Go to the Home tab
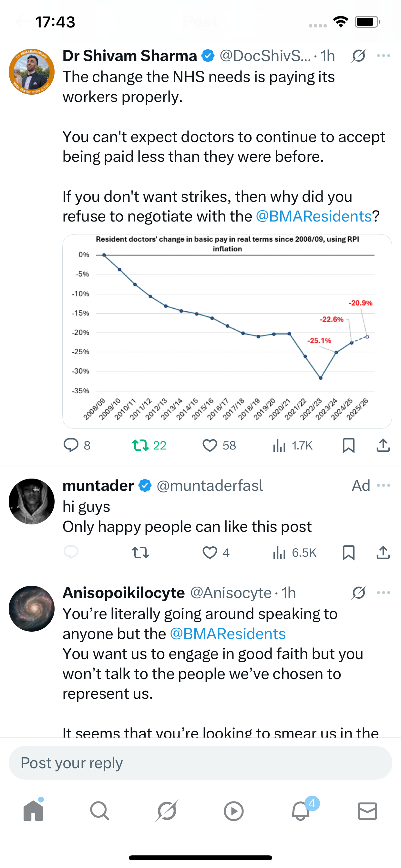 click(33, 811)
